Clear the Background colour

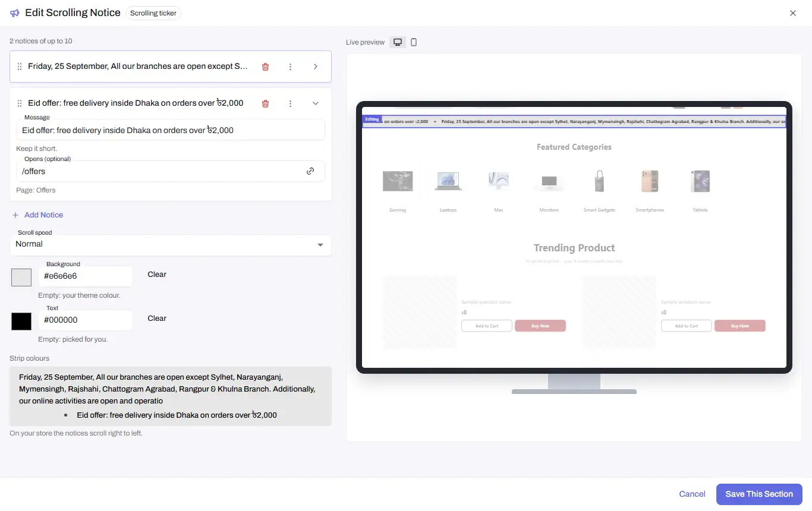[157, 275]
